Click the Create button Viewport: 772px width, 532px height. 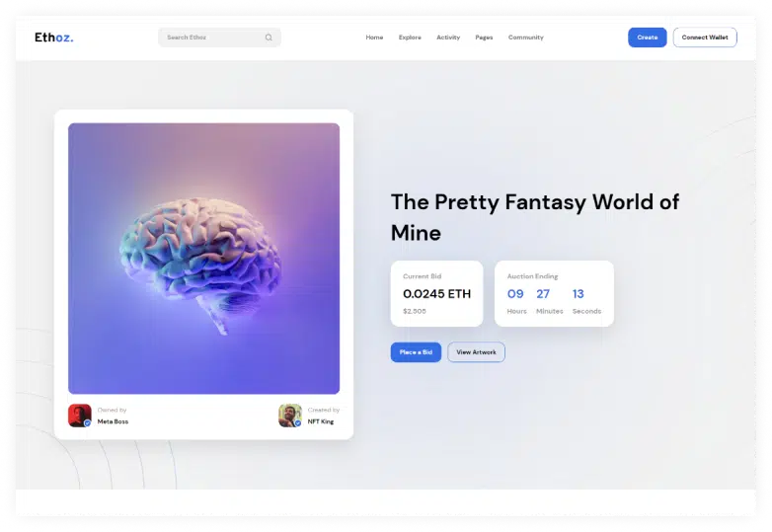coord(648,38)
